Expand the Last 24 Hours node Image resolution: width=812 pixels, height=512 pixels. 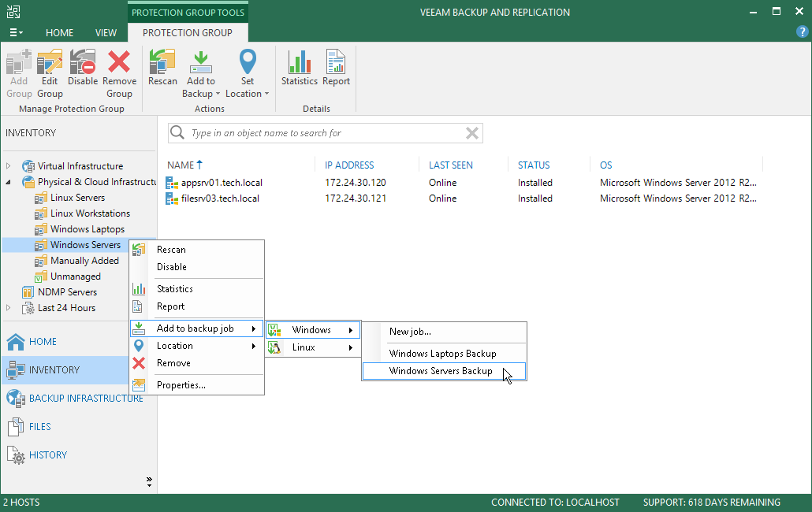[x=9, y=308]
